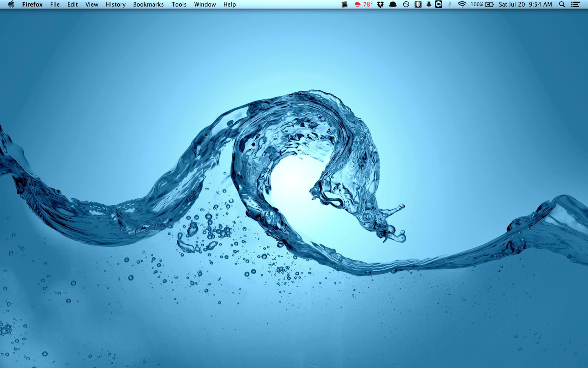
Task: Open the Window menu
Action: (x=205, y=4)
